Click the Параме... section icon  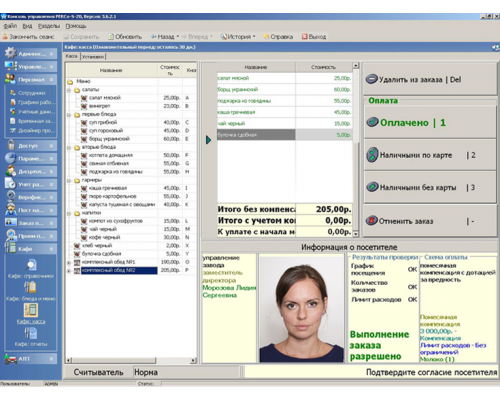coord(10,158)
